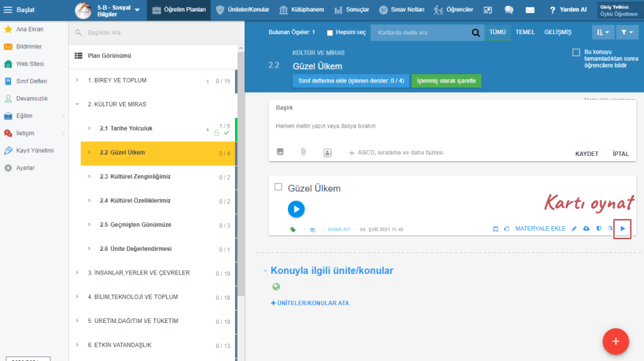This screenshot has width=644, height=361.
Task: Cast the Güzel Ülkem card to screen
Action: (495, 229)
